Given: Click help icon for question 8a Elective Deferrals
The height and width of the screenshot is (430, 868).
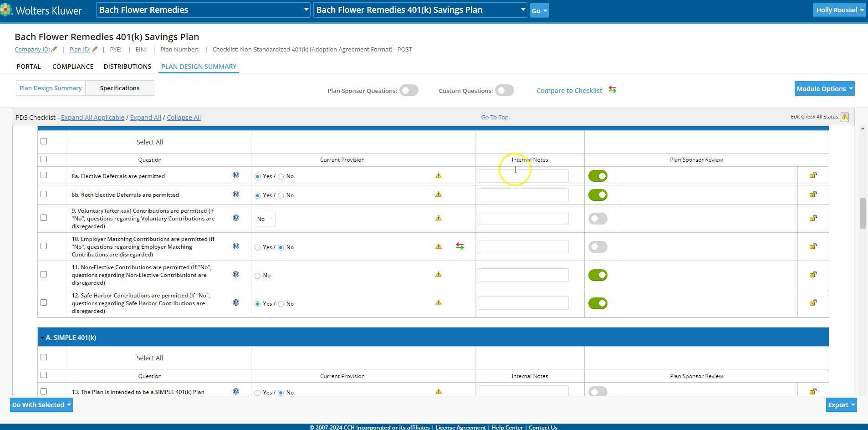Looking at the screenshot, I should 235,175.
